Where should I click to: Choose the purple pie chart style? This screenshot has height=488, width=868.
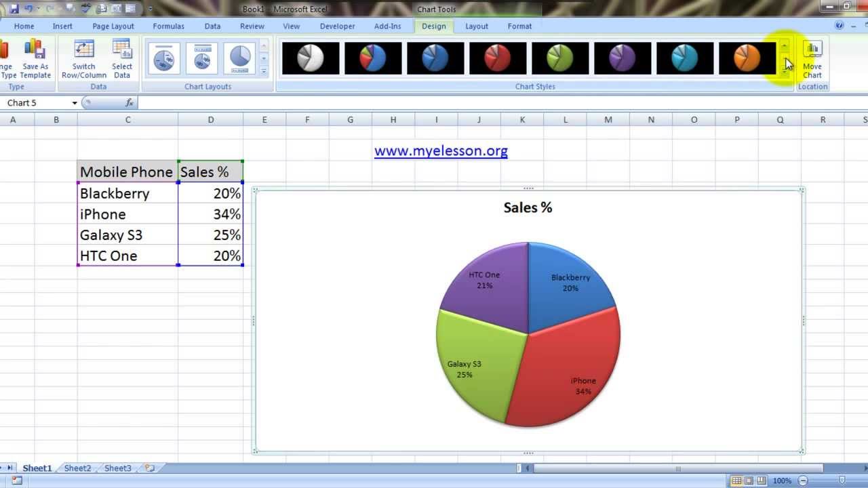(x=623, y=58)
